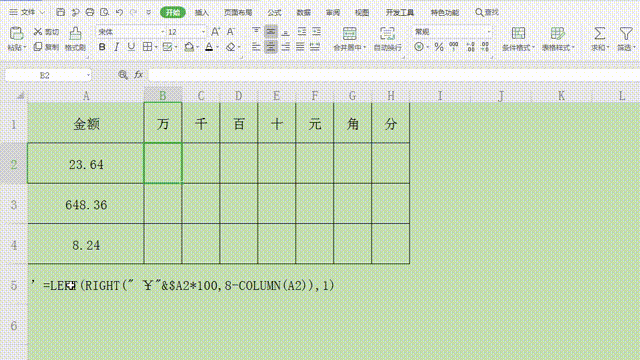Open the number format (常规) dropdown
The height and width of the screenshot is (360, 640).
(489, 32)
